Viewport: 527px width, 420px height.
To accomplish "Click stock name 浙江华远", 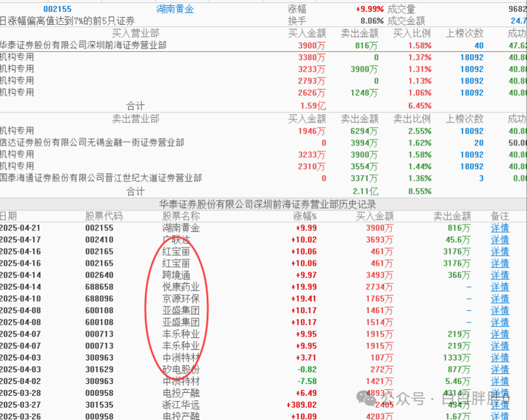I will 181,405.
